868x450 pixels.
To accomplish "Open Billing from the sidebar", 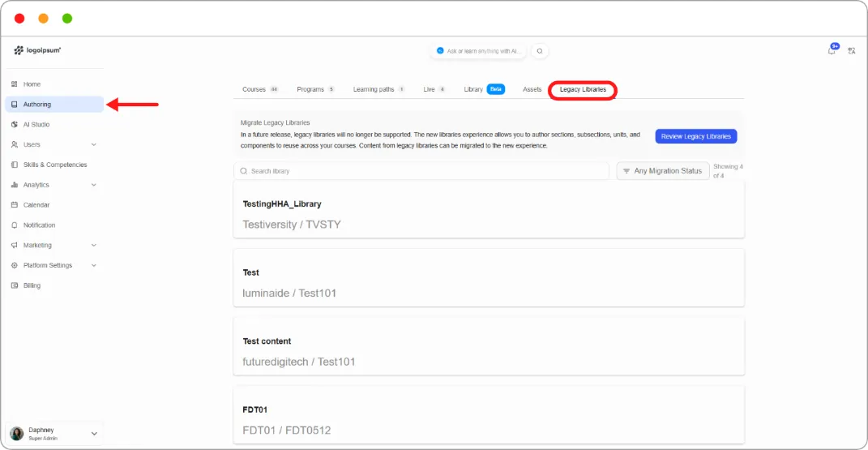I will [x=54, y=285].
